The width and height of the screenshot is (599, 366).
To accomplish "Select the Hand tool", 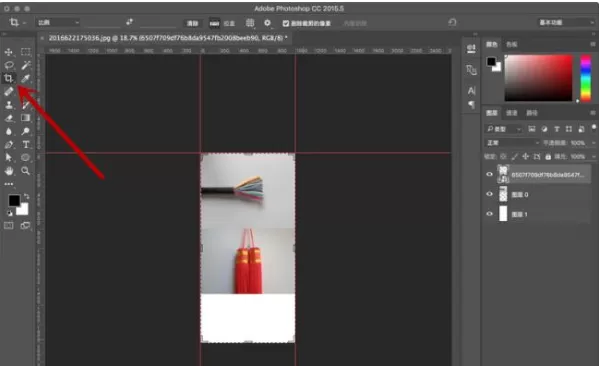I will pos(9,171).
